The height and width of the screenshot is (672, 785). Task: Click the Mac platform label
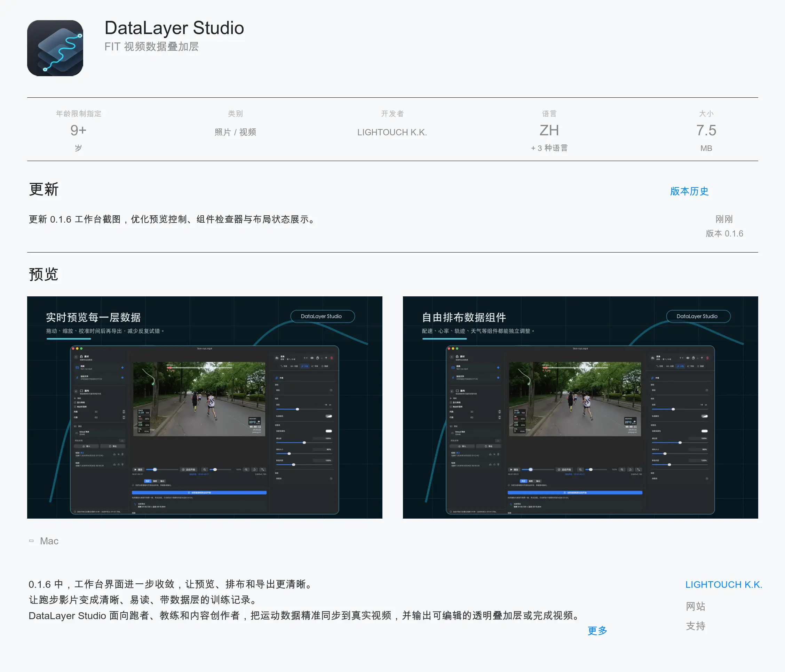[49, 541]
